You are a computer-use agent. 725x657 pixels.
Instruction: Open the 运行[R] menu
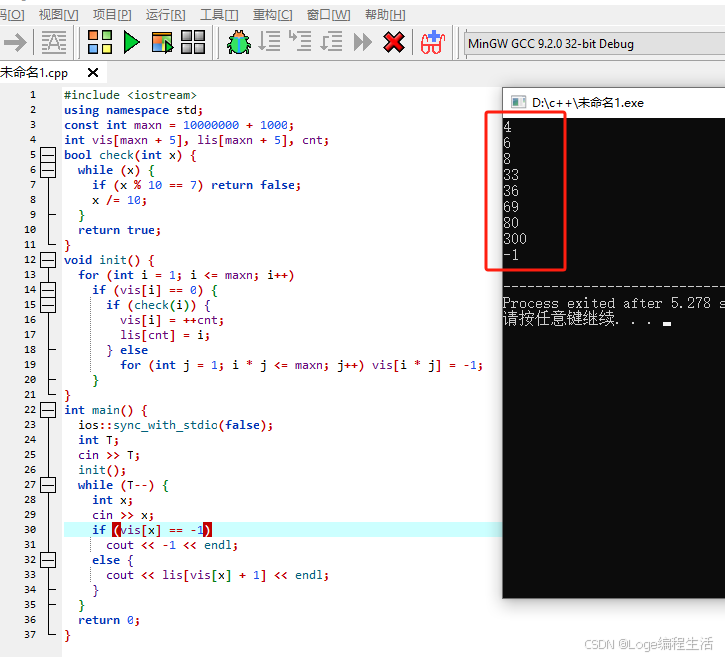(166, 15)
